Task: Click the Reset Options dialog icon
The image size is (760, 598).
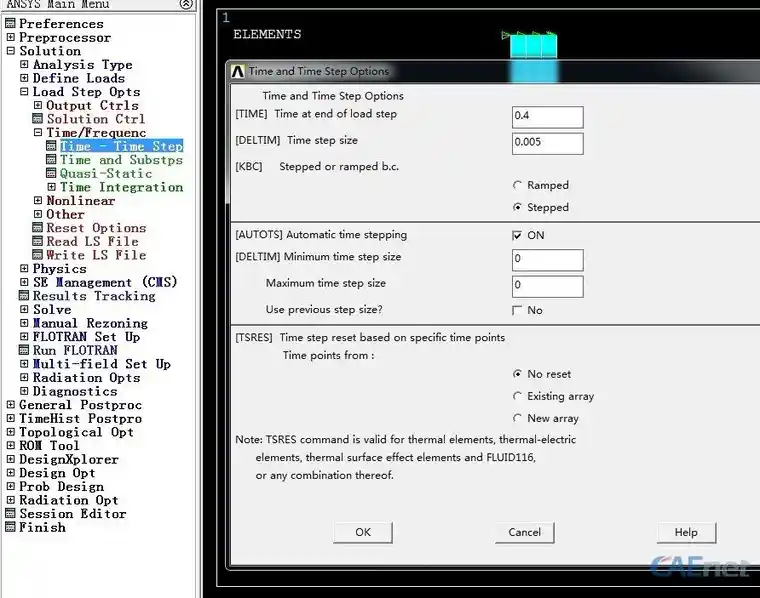Action: point(37,227)
